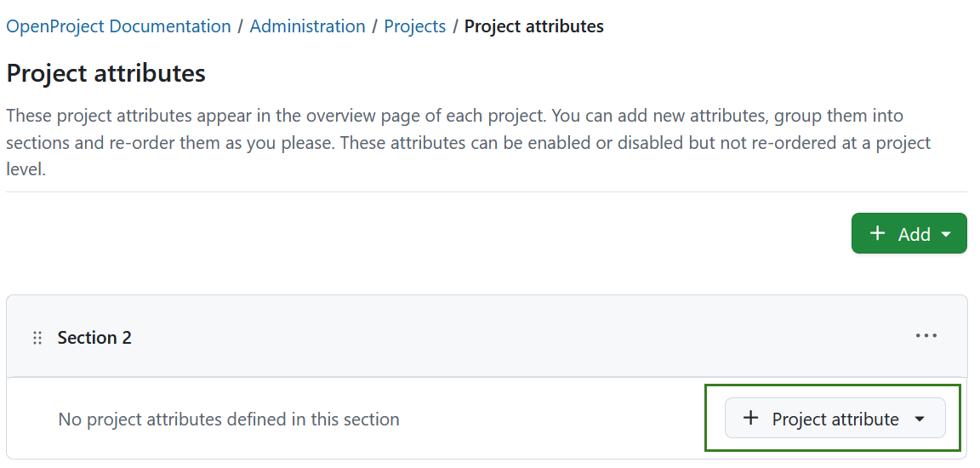Go to OpenProject Documentation breadcrumb link
Image resolution: width=980 pixels, height=468 pixels.
tap(118, 26)
